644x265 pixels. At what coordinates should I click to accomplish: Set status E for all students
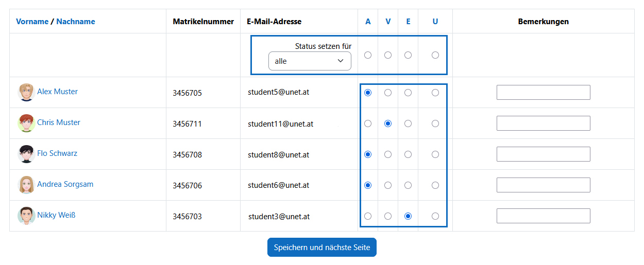(x=408, y=55)
